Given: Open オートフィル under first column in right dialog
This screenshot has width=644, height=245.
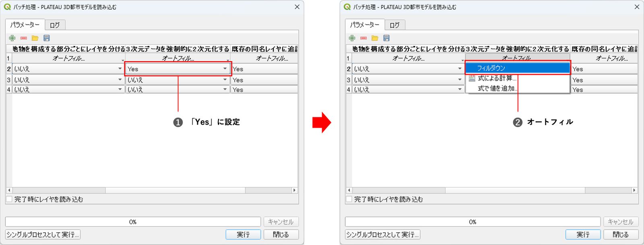Looking at the screenshot, I should point(409,58).
